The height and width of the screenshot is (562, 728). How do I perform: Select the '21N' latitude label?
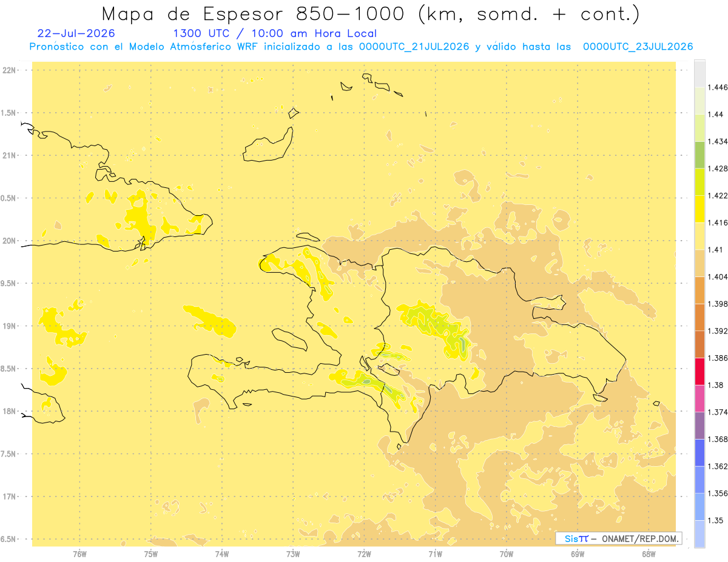pos(10,156)
